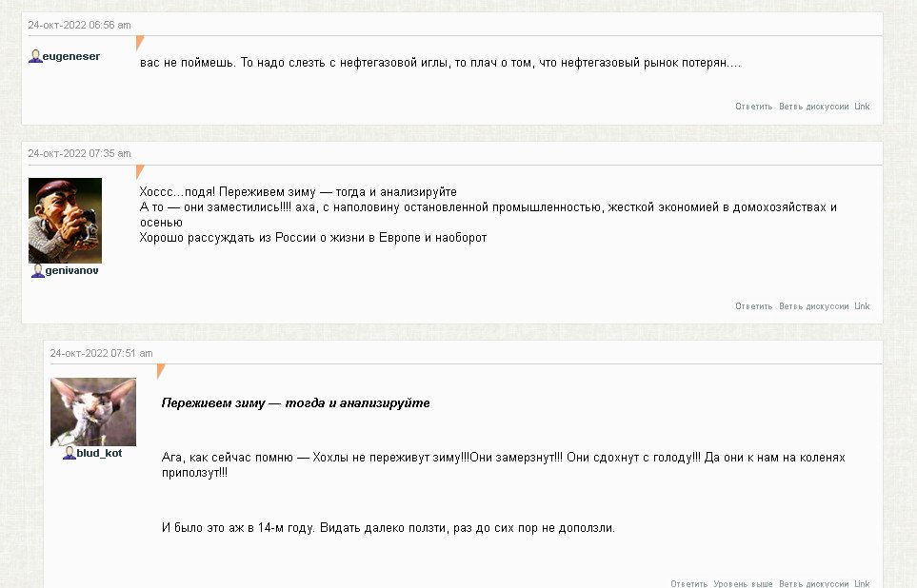
Task: Go to the blud_kot username link
Action: (x=99, y=453)
